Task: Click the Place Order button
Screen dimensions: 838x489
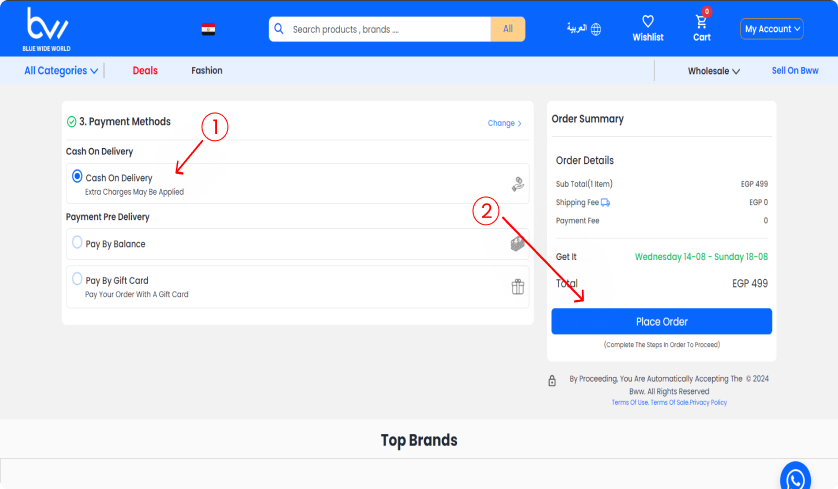Action: click(x=662, y=321)
